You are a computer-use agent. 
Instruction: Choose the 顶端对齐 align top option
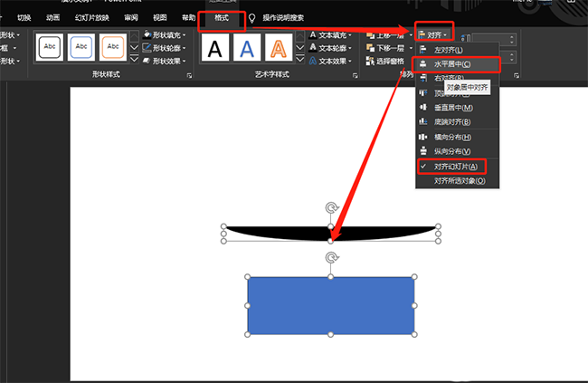pyautogui.click(x=432, y=92)
